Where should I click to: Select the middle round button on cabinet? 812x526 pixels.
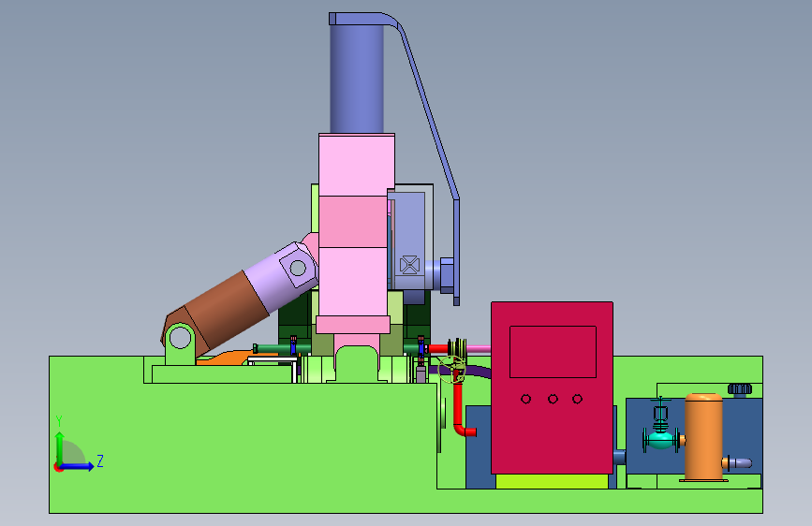pyautogui.click(x=553, y=399)
